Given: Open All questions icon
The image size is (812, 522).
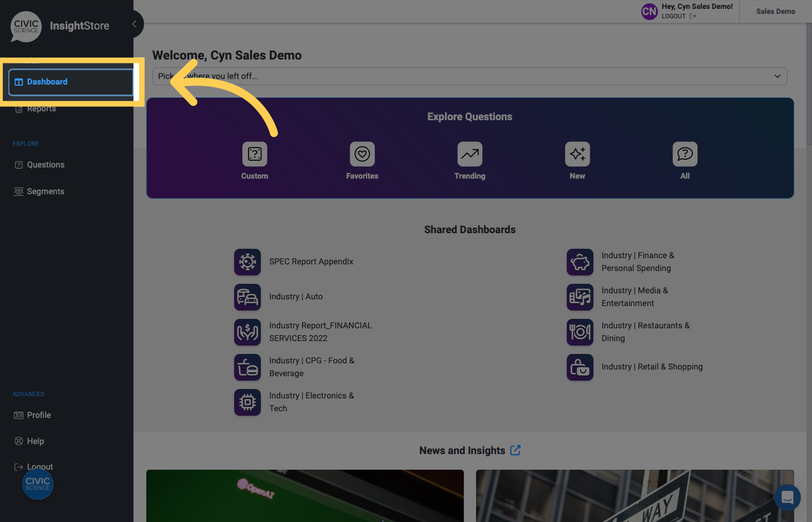Looking at the screenshot, I should [x=685, y=154].
